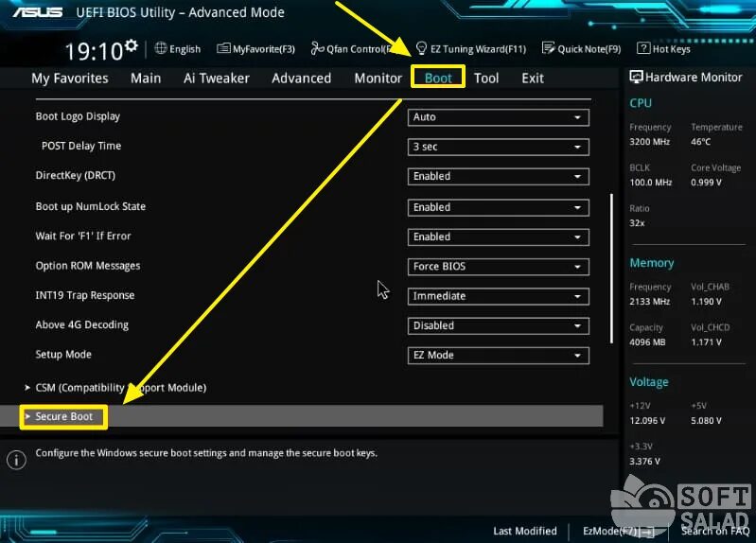This screenshot has height=543, width=756.
Task: Expand the Secure Boot submenu
Action: coord(301,416)
